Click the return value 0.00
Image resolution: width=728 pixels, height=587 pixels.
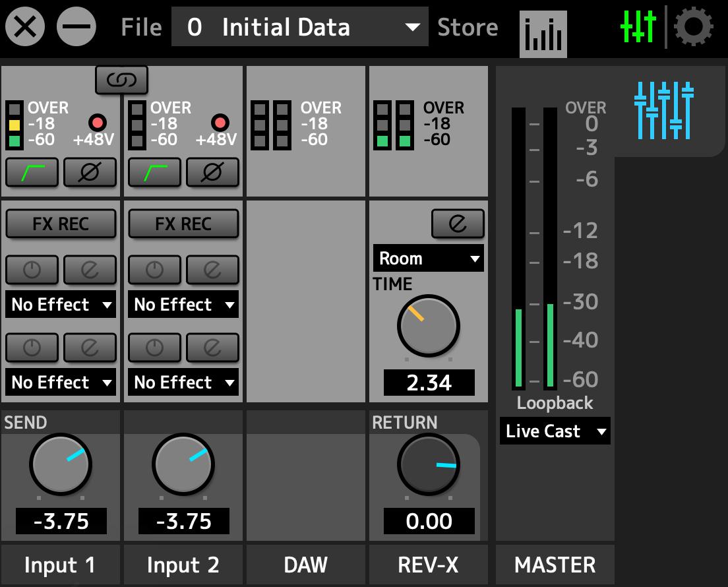pyautogui.click(x=429, y=521)
